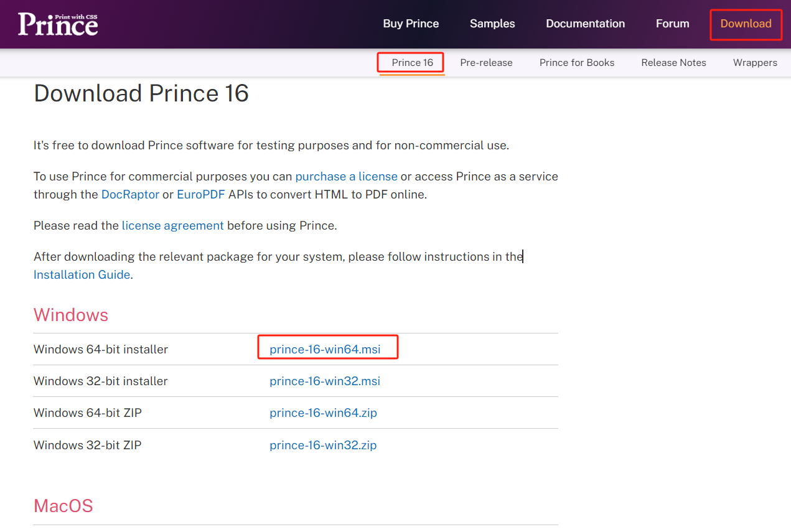Read the license agreement link
The image size is (791, 532).
coord(172,225)
